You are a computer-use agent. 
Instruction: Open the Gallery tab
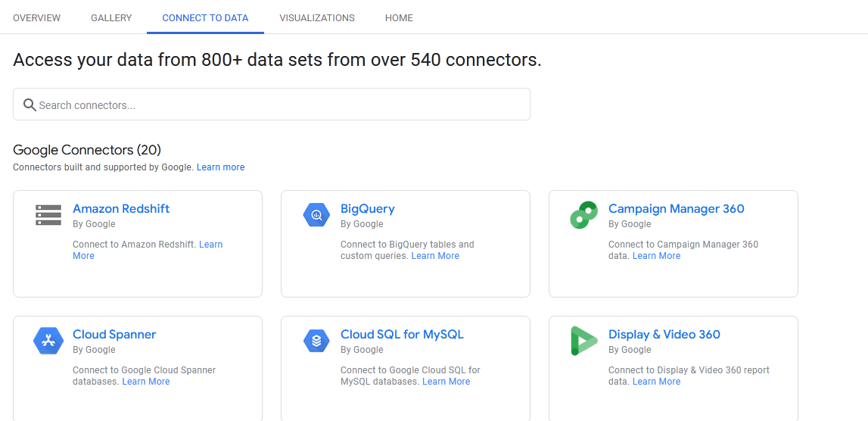click(111, 17)
